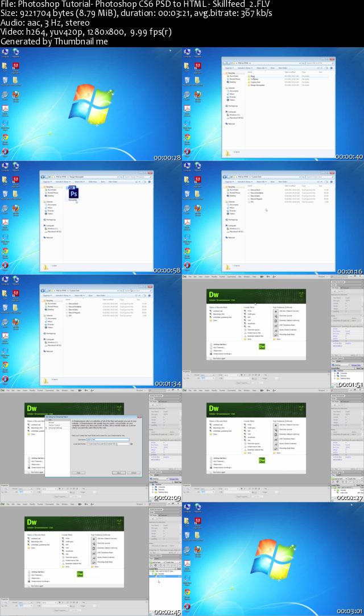Select Desktop favorite in 00:00:40 Explorer sidebar
The image size is (364, 616).
pyautogui.click(x=233, y=82)
